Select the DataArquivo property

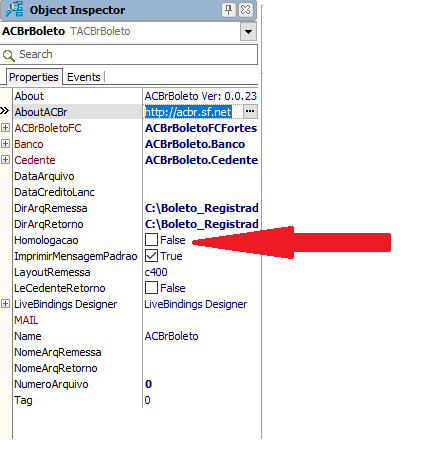[x=44, y=176]
